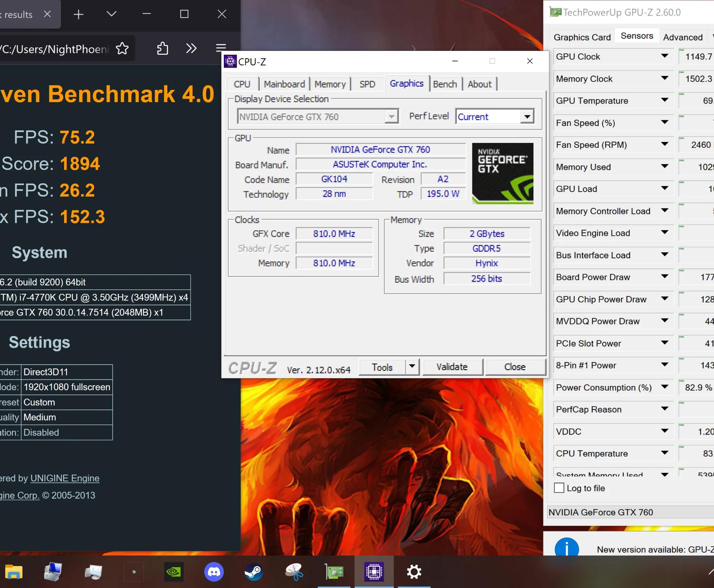Click the Power Consumption 82.9 % value field
Viewport: 714px width, 588px height.
tap(696, 387)
